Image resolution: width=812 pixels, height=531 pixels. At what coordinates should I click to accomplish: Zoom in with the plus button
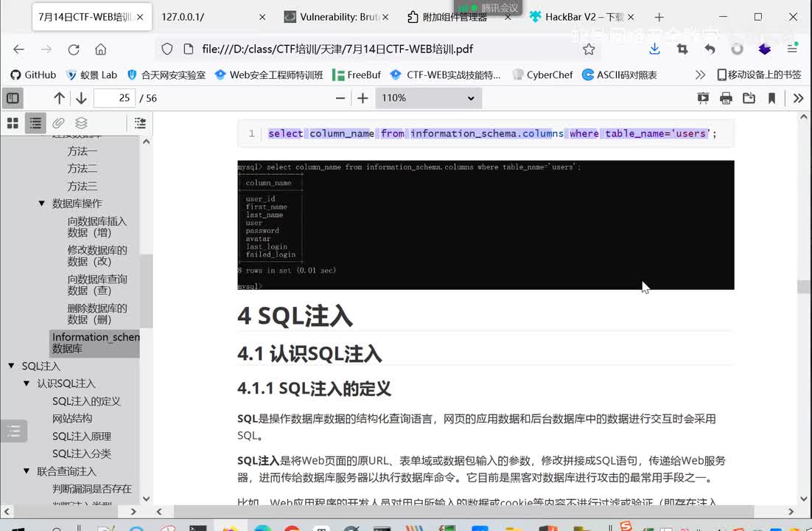tap(363, 98)
